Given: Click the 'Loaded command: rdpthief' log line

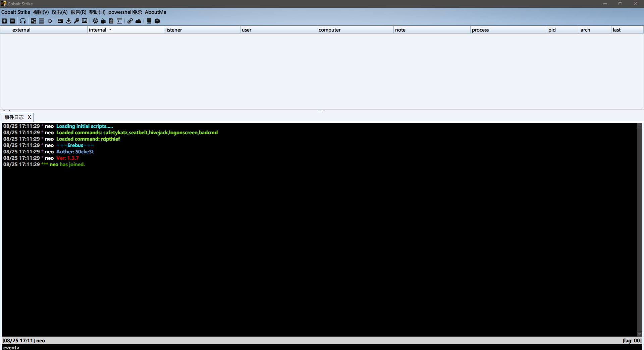Looking at the screenshot, I should (x=88, y=139).
